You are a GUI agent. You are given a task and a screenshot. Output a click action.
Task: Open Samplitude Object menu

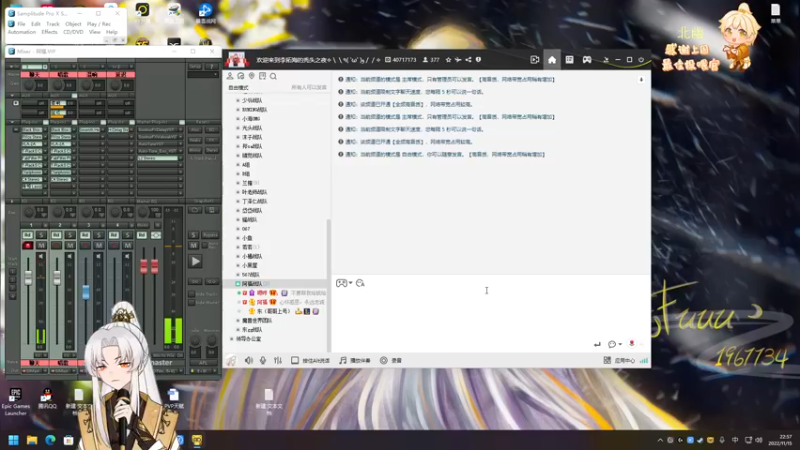73,24
